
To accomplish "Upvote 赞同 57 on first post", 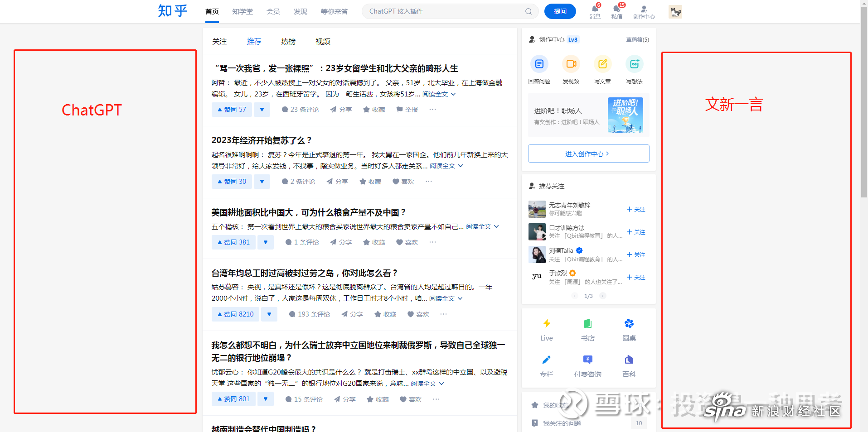I will tap(232, 110).
